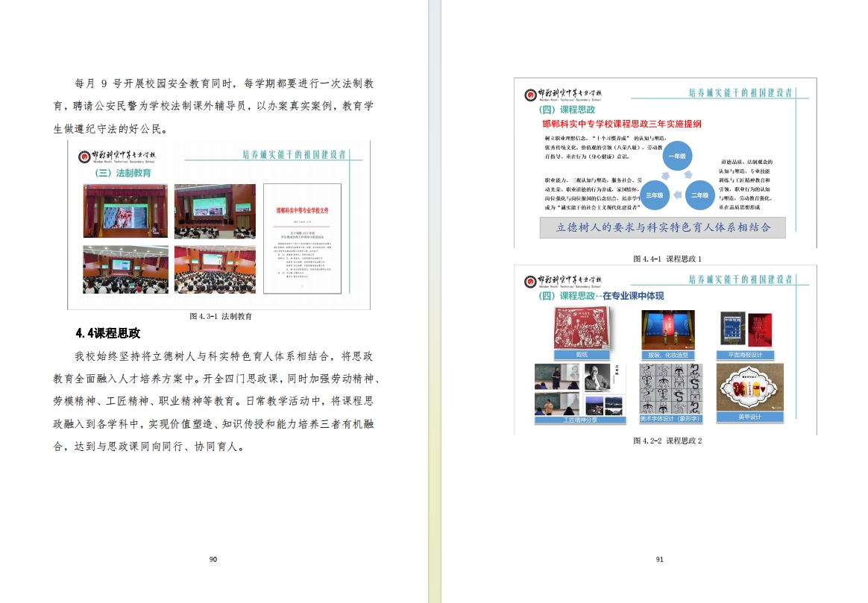Click the stage photo above 服装、化妆造型
Image resolution: width=868 pixels, height=603 pixels.
(667, 330)
